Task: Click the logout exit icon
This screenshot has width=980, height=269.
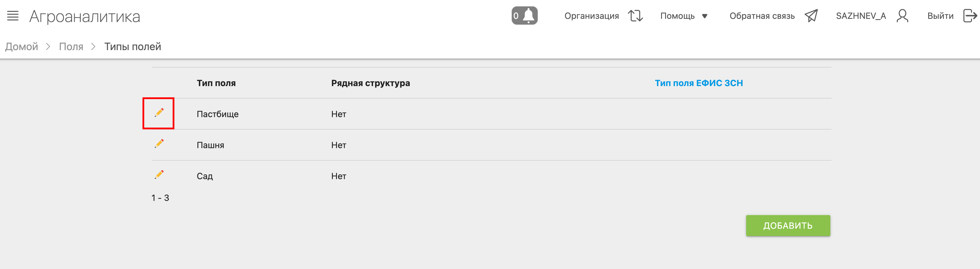Action: [969, 16]
